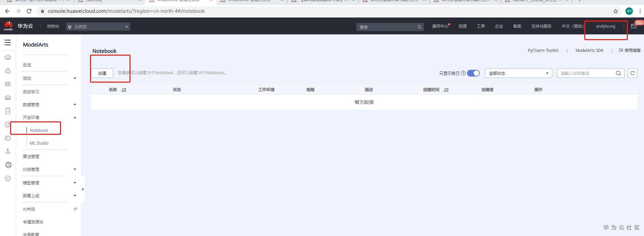644x236 pixels.
Task: Sort by 名称 using its sort icon
Action: point(124,90)
